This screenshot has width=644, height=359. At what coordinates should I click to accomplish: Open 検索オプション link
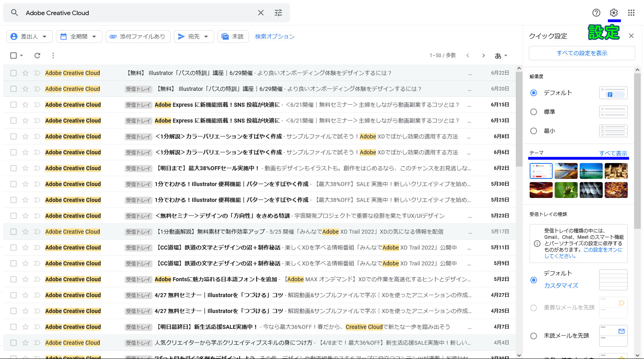[275, 36]
